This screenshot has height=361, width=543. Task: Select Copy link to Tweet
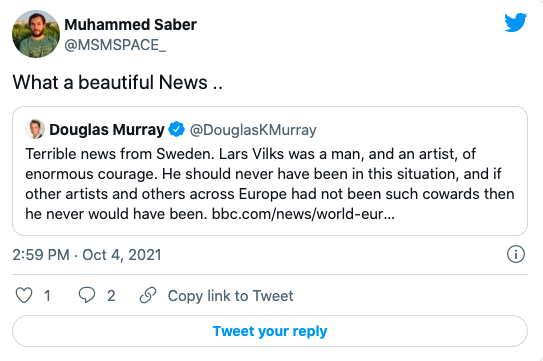point(230,296)
